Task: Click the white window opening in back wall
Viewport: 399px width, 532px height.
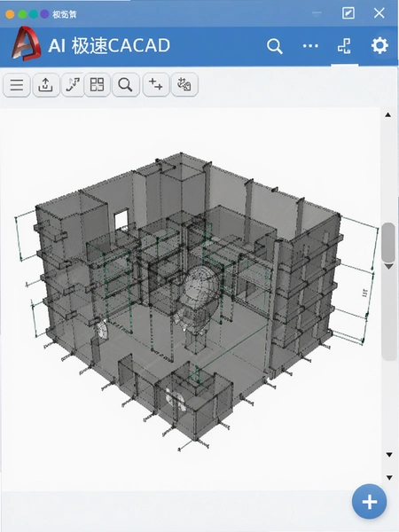Action: [x=121, y=219]
